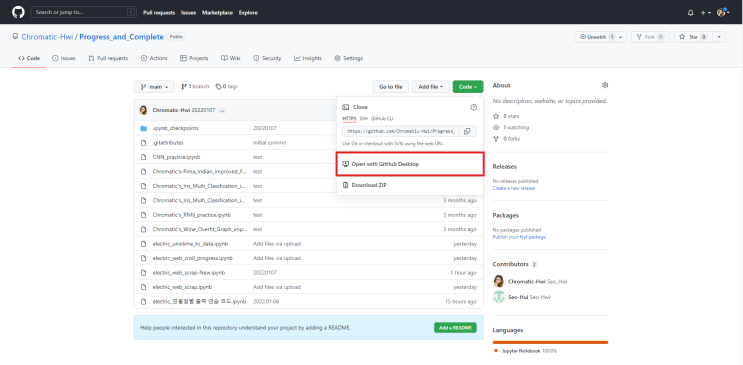Click the Add a README button

pos(455,328)
